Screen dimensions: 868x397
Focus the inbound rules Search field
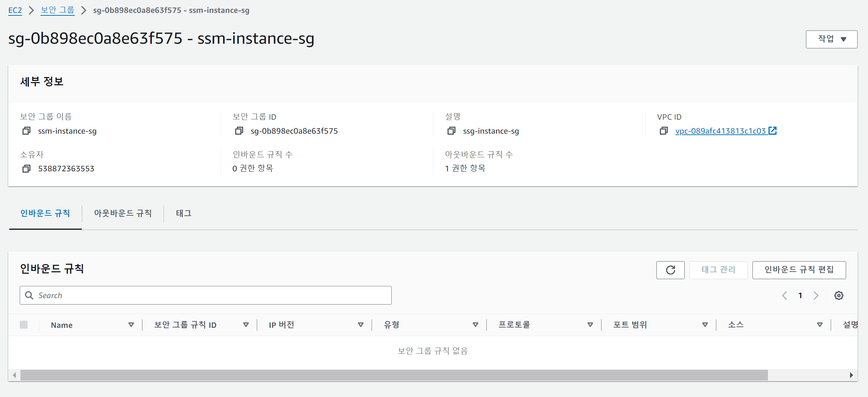coord(212,296)
